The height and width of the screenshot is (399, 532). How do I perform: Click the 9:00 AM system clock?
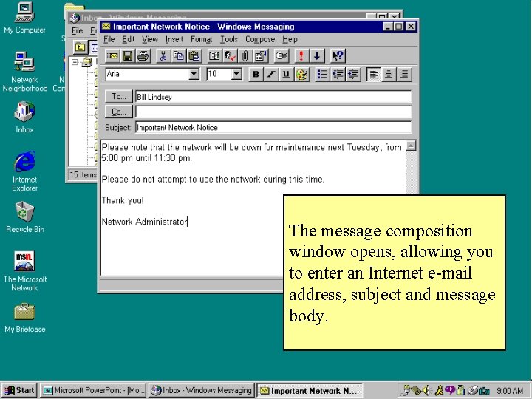[x=510, y=391]
